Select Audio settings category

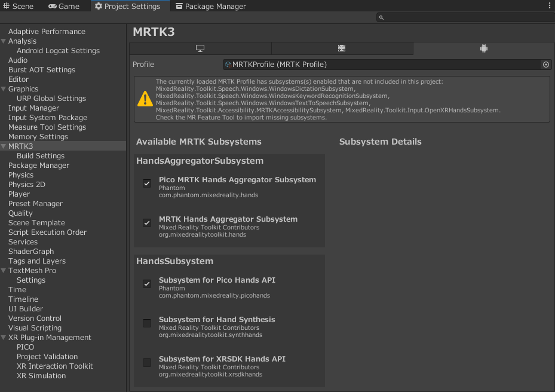click(18, 60)
